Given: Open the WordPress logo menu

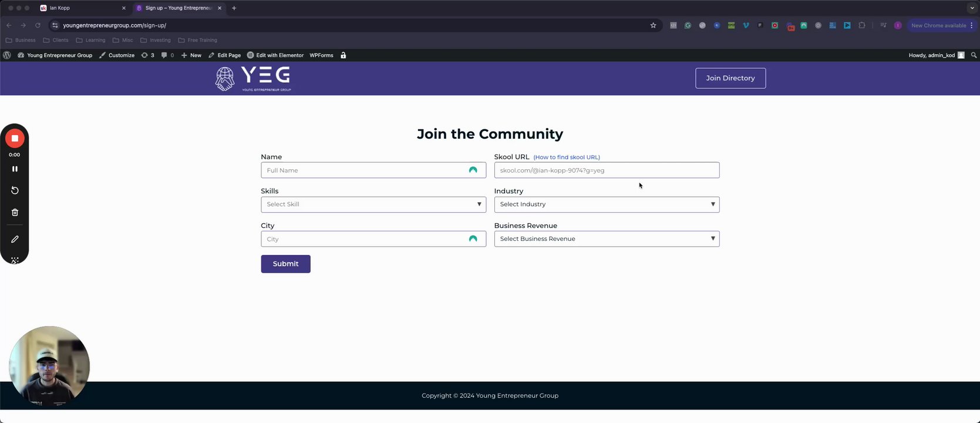Looking at the screenshot, I should [x=7, y=55].
